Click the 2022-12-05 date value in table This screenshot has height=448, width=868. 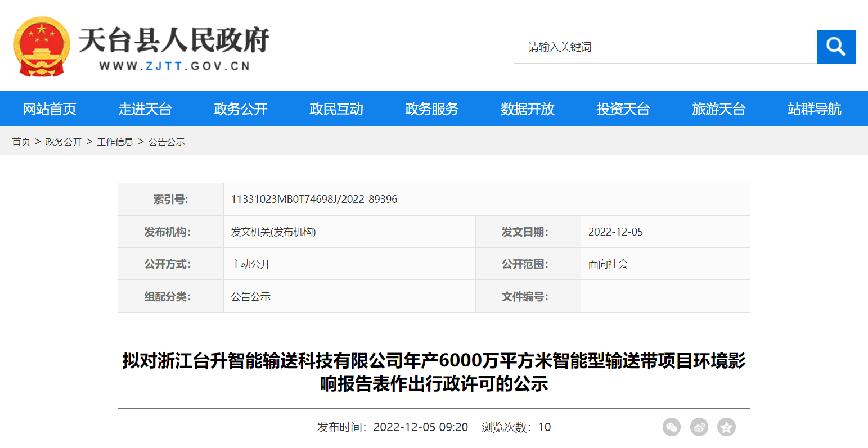pyautogui.click(x=615, y=232)
